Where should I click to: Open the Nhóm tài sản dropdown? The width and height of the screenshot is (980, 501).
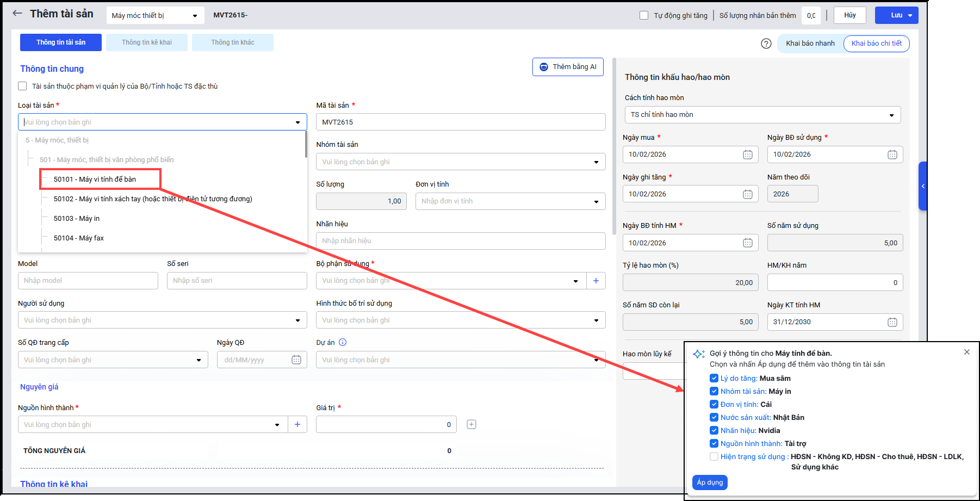460,162
